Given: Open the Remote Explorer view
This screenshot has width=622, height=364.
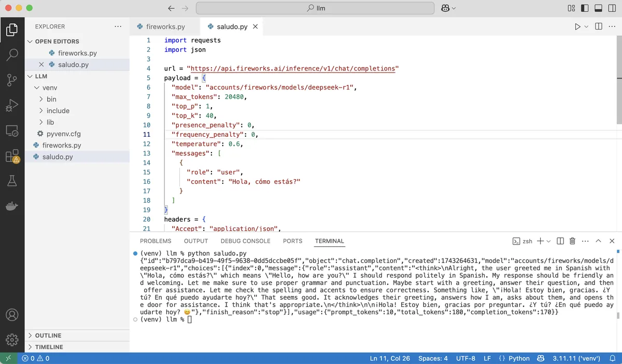Looking at the screenshot, I should [x=12, y=130].
